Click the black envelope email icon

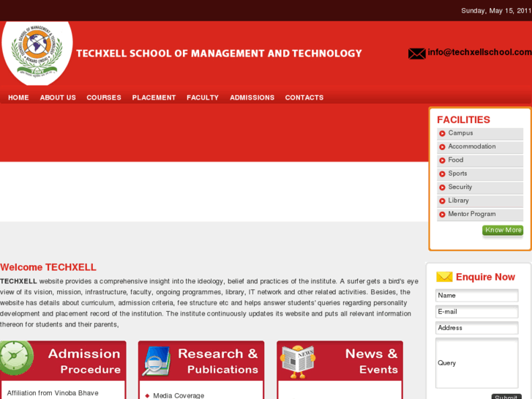[x=416, y=53]
